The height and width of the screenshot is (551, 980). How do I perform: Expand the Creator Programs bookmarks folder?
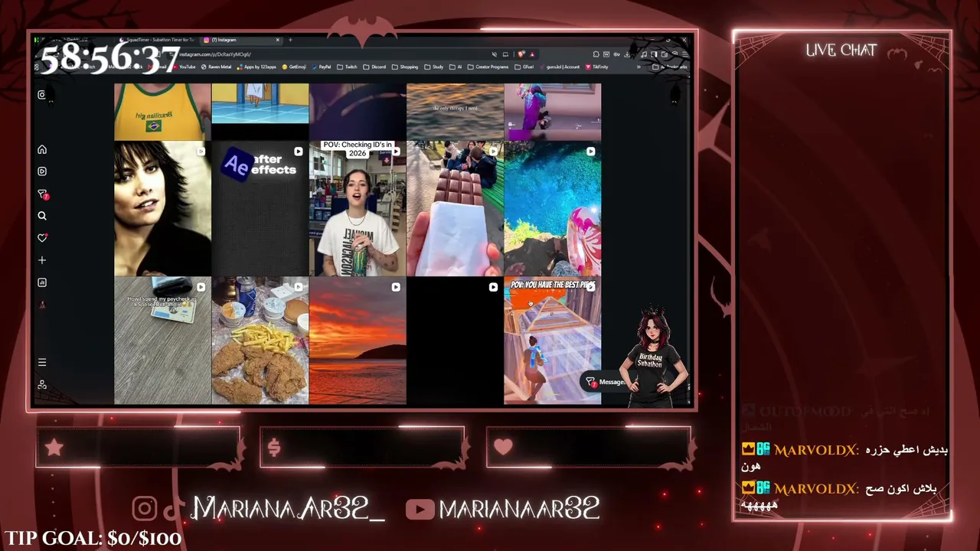point(488,67)
